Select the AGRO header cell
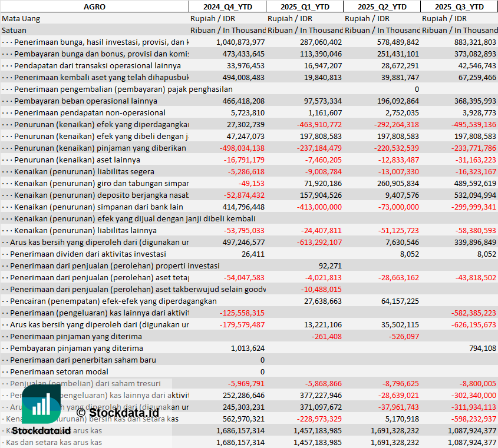This screenshot has height=448, width=498. [x=94, y=6]
